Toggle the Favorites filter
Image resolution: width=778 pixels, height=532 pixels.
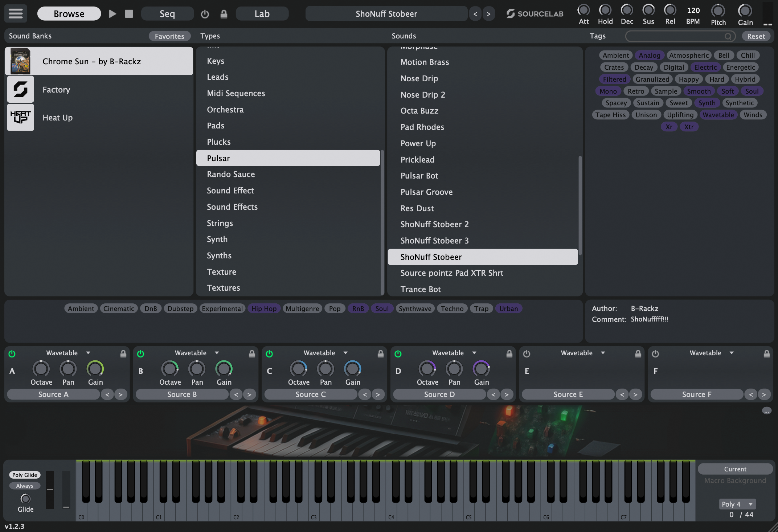click(x=169, y=36)
